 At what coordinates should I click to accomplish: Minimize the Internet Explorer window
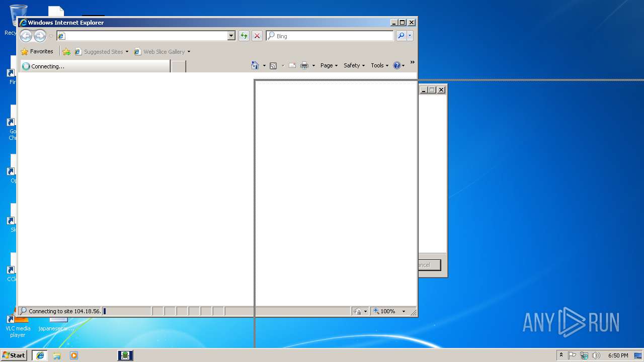pyautogui.click(x=394, y=22)
